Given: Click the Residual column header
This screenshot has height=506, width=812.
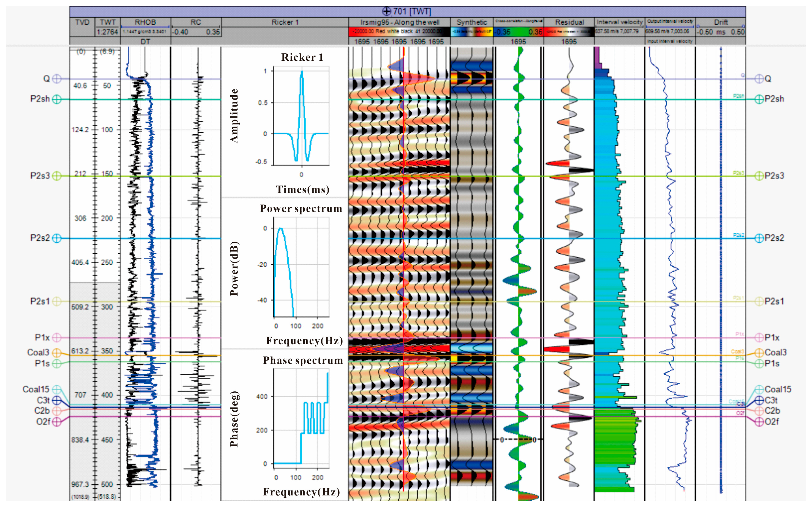Looking at the screenshot, I should [569, 22].
